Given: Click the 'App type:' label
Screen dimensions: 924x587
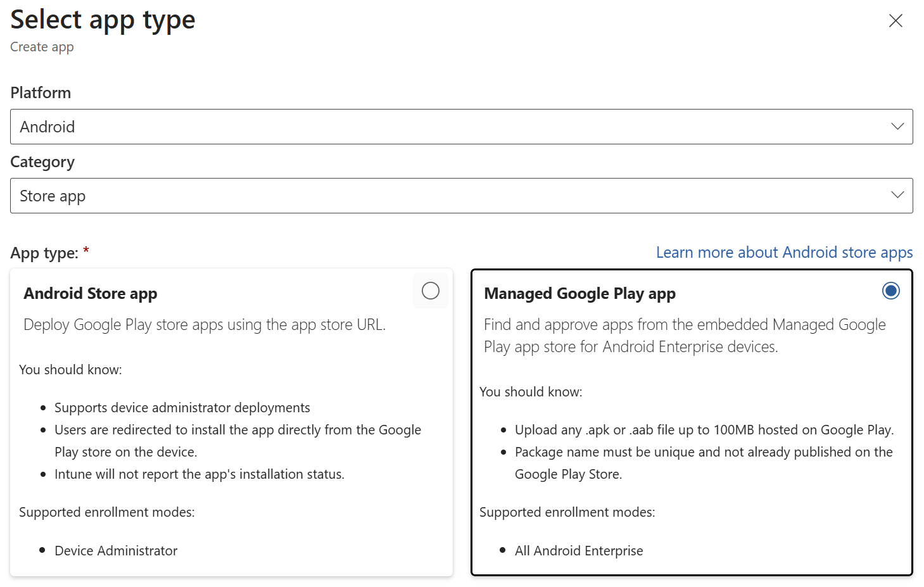Looking at the screenshot, I should click(44, 253).
